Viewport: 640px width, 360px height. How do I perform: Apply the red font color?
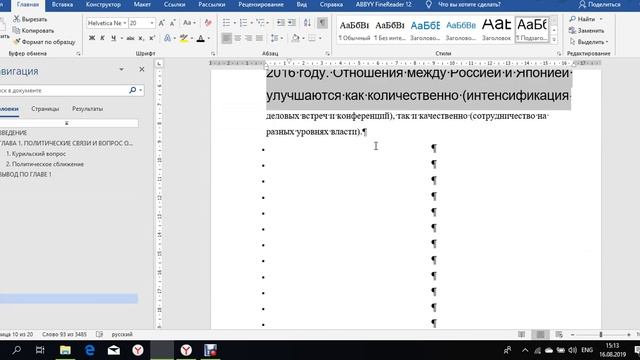200,38
